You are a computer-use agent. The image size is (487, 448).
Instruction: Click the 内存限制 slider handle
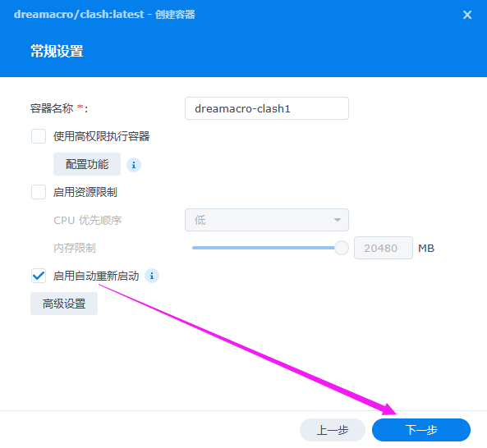coord(342,248)
